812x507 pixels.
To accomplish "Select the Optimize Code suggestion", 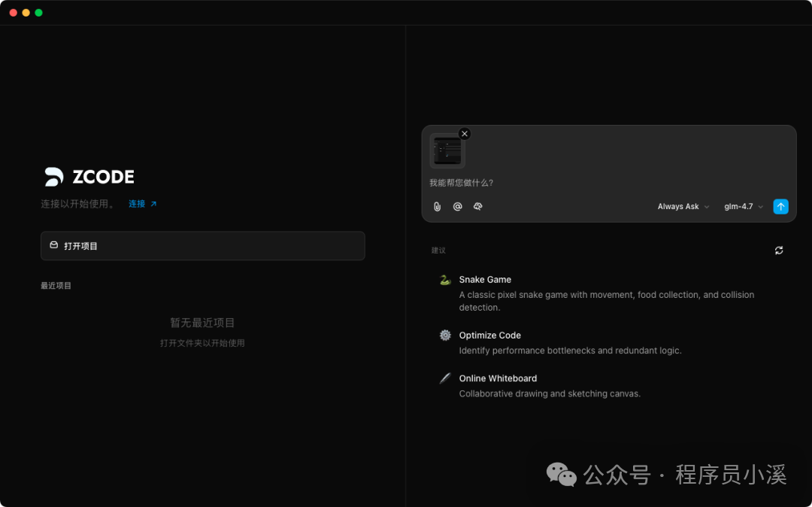I will coord(608,343).
